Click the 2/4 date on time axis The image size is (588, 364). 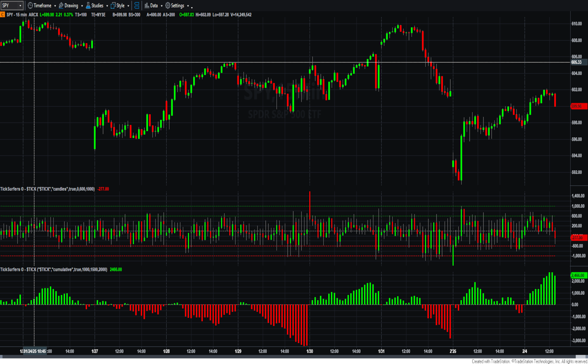(525, 351)
